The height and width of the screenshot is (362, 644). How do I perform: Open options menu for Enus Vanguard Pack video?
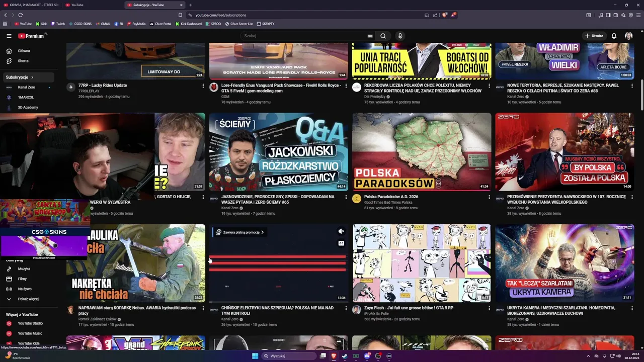coord(346,86)
